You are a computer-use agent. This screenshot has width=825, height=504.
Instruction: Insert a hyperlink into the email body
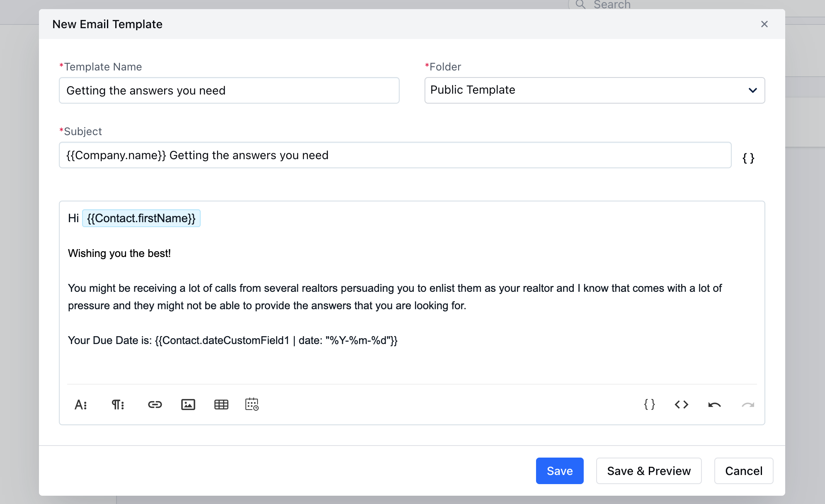pos(154,405)
